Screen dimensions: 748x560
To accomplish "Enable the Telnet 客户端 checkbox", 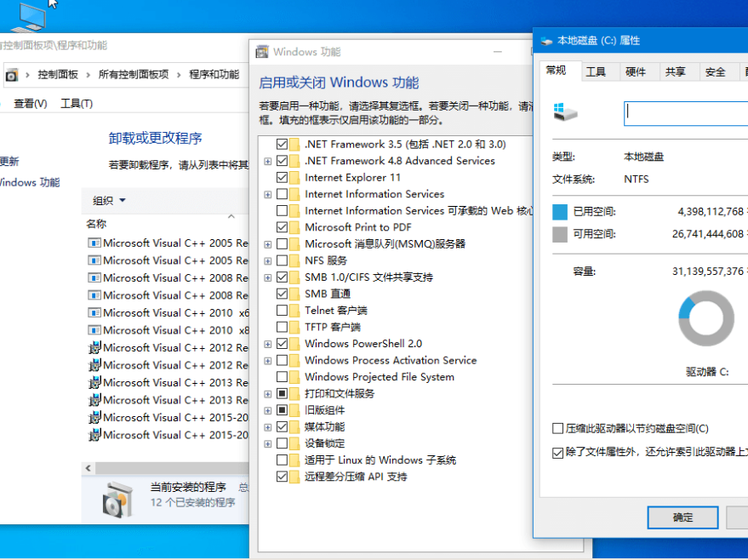I will point(282,311).
